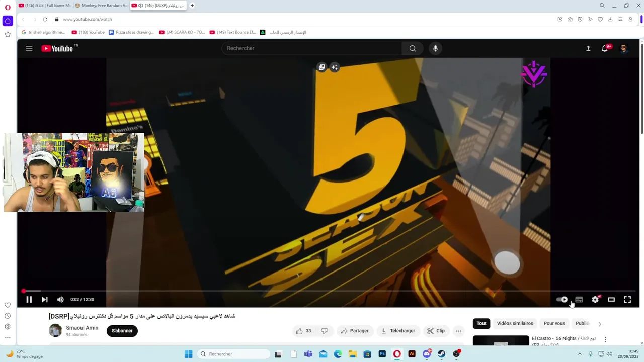Switch to the iBLiS Full Game browser tab
Viewport: 644px width, 362px height.
coord(45,6)
